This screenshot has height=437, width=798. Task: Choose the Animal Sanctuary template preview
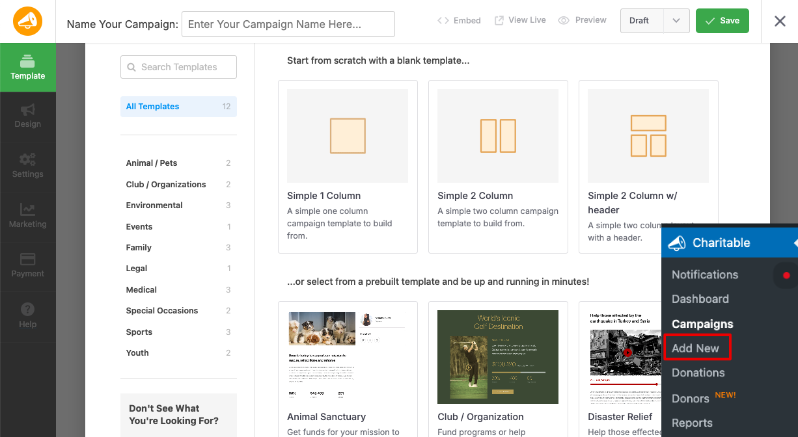[x=348, y=357]
